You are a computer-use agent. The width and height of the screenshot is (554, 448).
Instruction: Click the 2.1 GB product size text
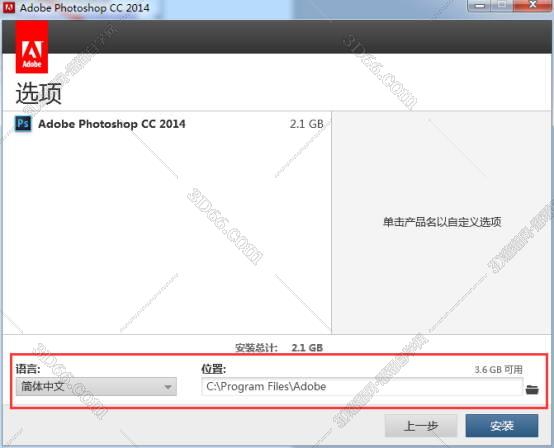pos(307,124)
